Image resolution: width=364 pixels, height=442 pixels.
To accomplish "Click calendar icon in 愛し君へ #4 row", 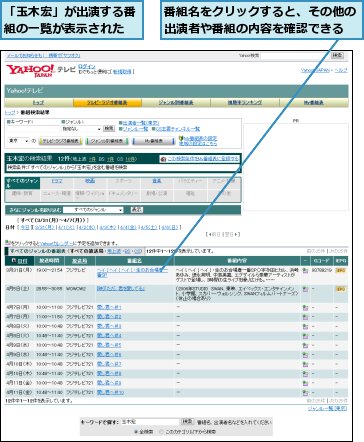I will click(305, 336).
